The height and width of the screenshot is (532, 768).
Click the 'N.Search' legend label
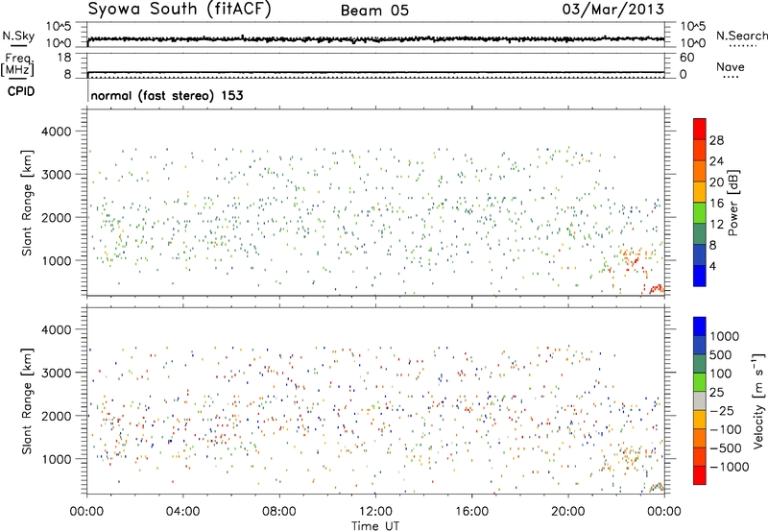tap(741, 36)
